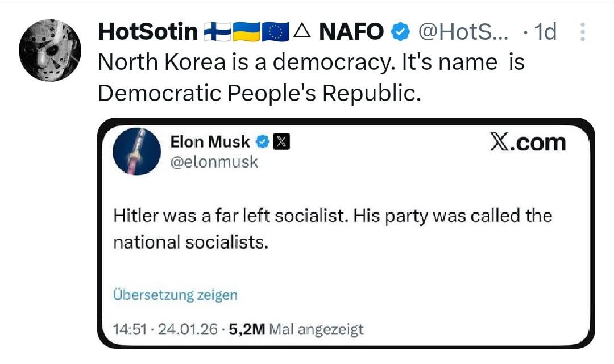Open HotSotin's hockey mask profile picture

50,49
